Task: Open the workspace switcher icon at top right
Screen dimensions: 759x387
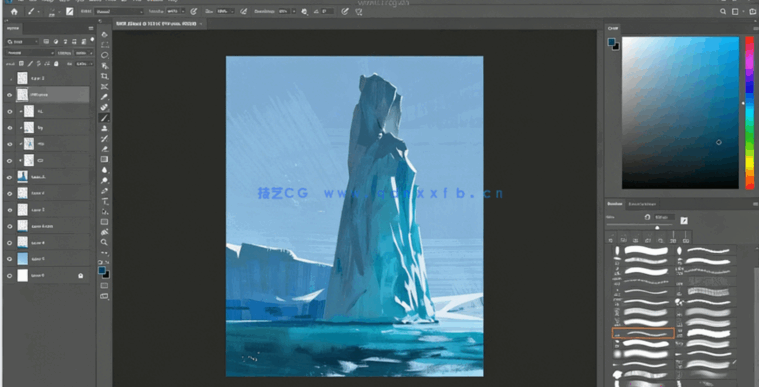Action: (x=735, y=12)
